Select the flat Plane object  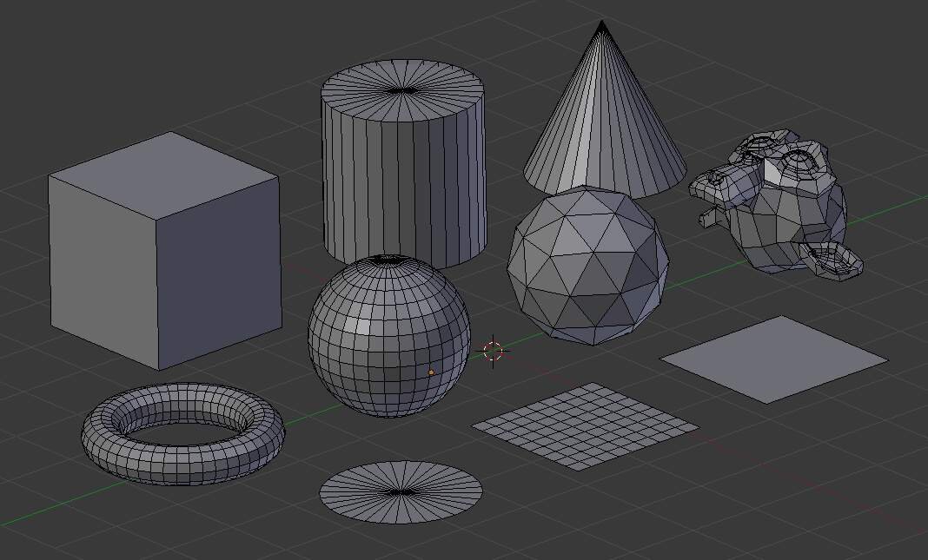[x=773, y=356]
